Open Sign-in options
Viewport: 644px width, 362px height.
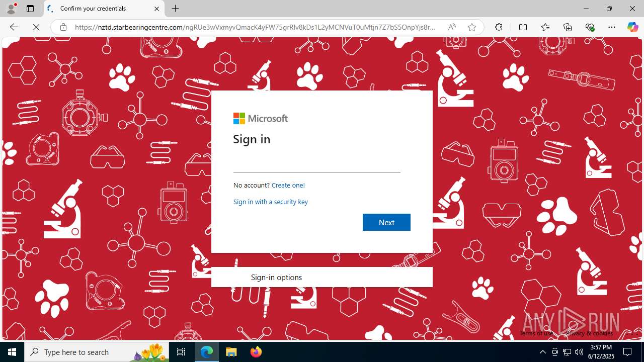click(322, 277)
